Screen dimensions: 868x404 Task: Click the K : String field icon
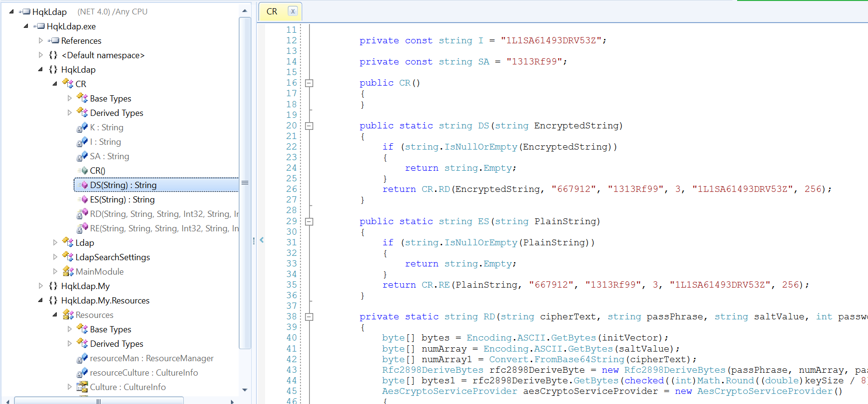click(x=82, y=127)
